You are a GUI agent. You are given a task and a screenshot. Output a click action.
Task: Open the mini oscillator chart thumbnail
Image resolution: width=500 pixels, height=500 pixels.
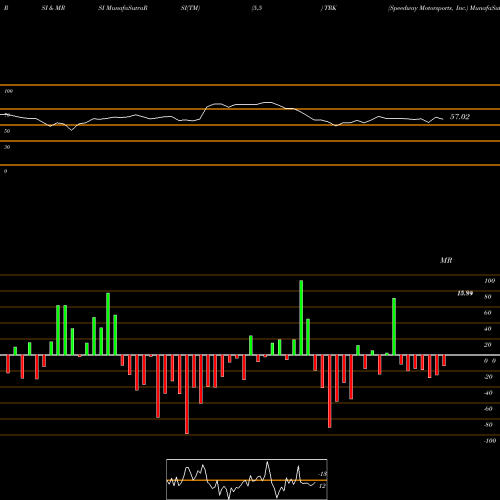point(247,479)
